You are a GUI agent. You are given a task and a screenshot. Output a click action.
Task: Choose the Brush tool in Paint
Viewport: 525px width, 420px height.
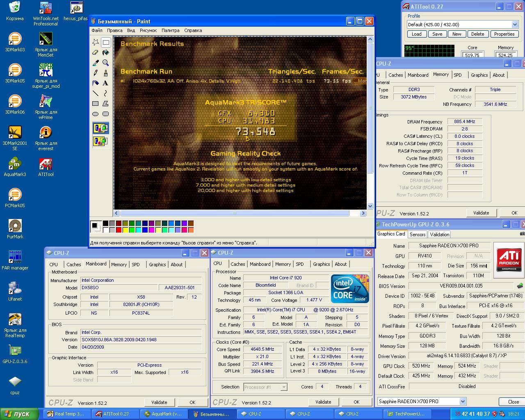(106, 73)
